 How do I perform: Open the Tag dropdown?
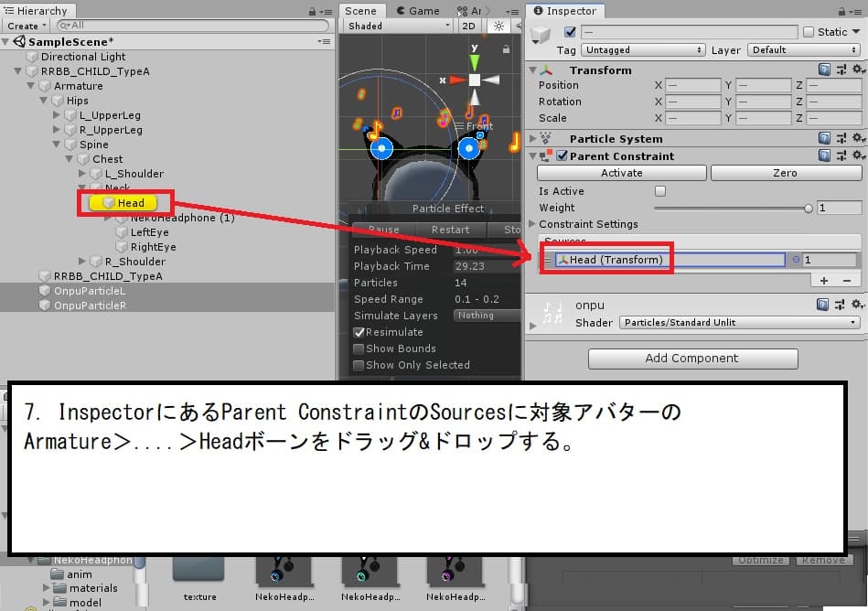(643, 49)
